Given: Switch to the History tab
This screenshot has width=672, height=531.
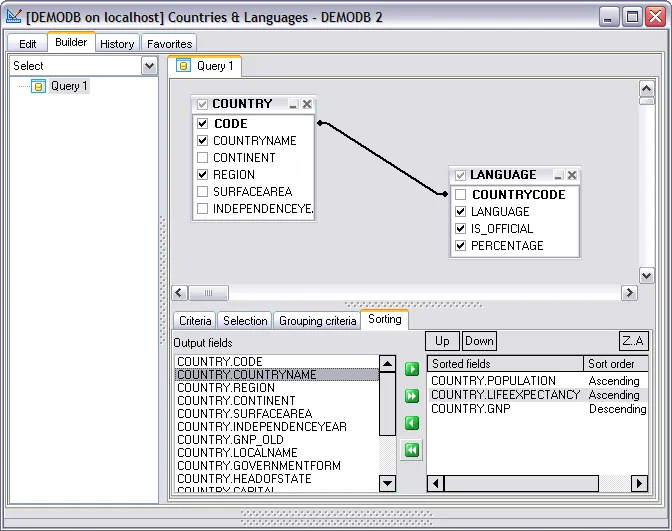Looking at the screenshot, I should pos(117,44).
